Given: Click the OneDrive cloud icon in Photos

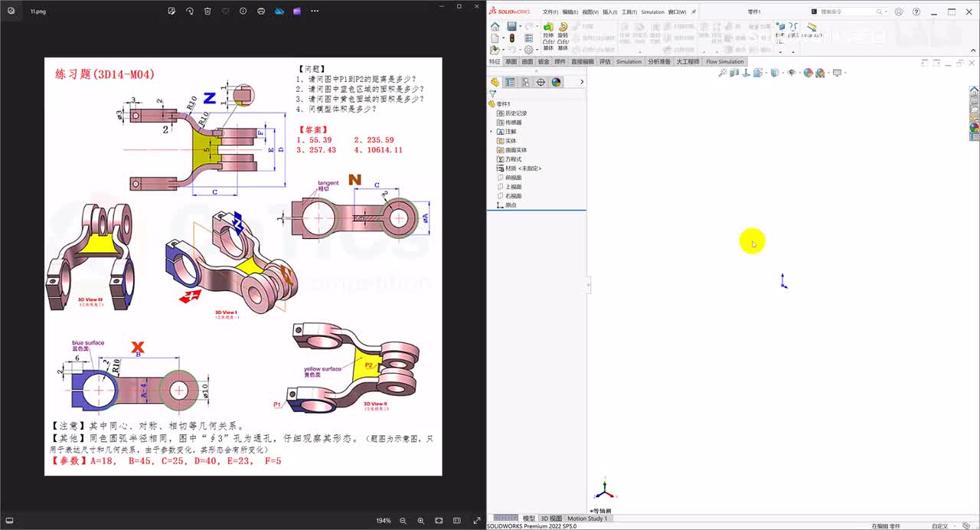Looking at the screenshot, I should (x=279, y=11).
